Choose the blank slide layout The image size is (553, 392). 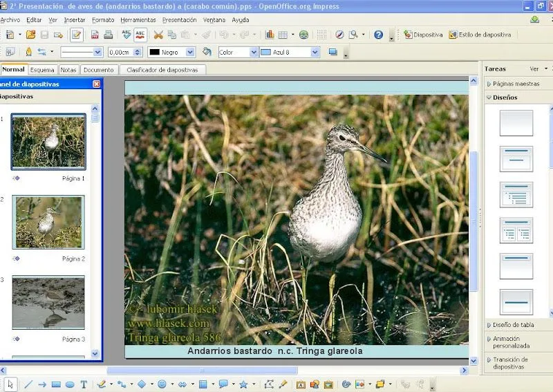point(516,123)
